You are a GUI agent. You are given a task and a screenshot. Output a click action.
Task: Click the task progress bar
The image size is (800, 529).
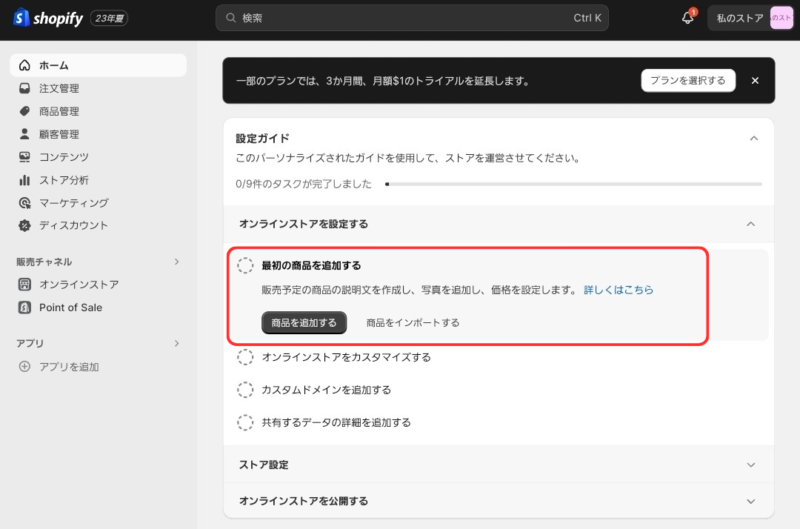coord(573,184)
